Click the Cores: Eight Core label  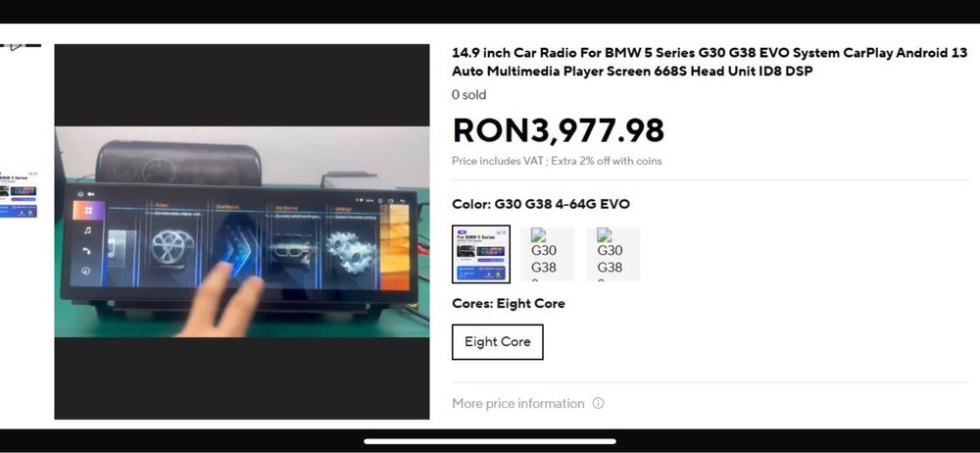pyautogui.click(x=508, y=303)
